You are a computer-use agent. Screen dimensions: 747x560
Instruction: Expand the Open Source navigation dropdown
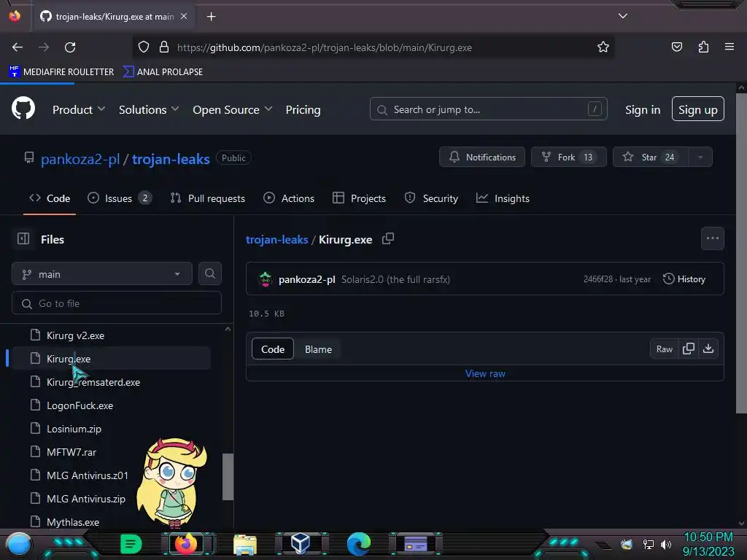click(233, 109)
